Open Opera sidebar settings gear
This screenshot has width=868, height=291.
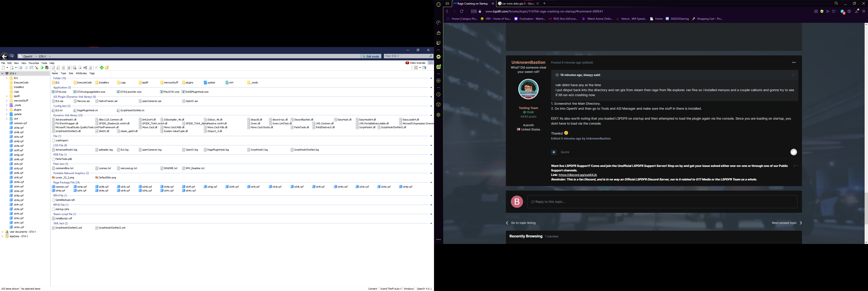click(x=438, y=115)
